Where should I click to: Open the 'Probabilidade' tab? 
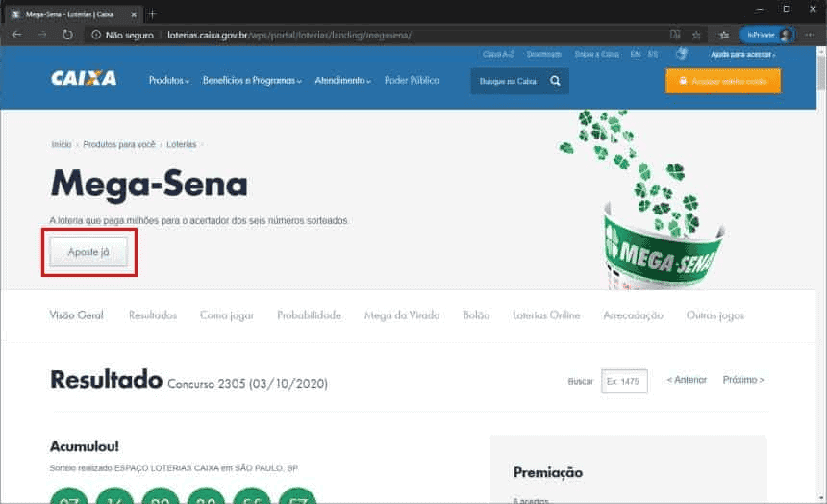(x=309, y=315)
